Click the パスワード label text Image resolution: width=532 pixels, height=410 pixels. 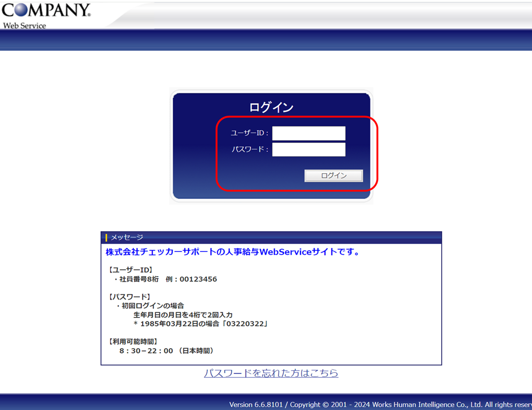250,149
